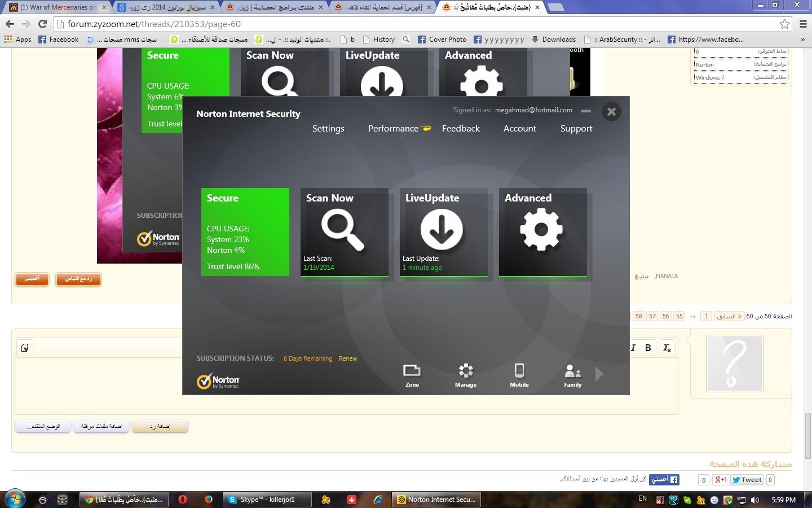This screenshot has width=812, height=508.
Task: Switch to the Norton Internet Security taskbar item
Action: (x=437, y=500)
